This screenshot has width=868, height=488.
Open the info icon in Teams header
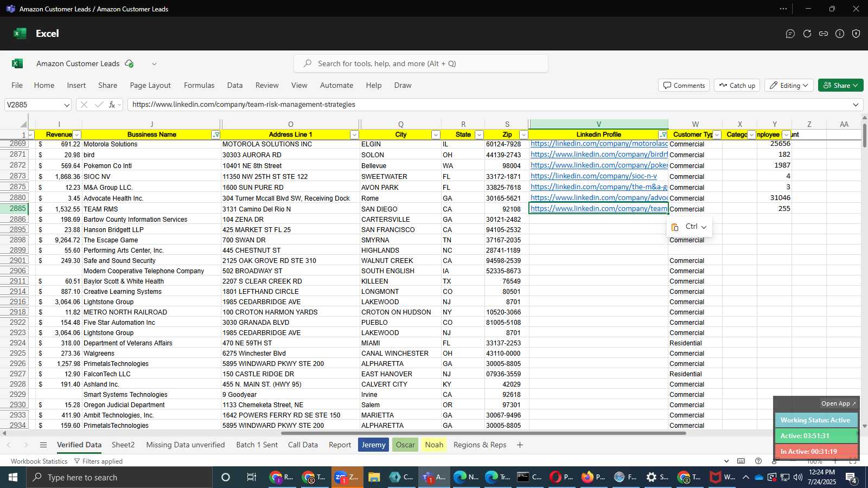pyautogui.click(x=840, y=34)
